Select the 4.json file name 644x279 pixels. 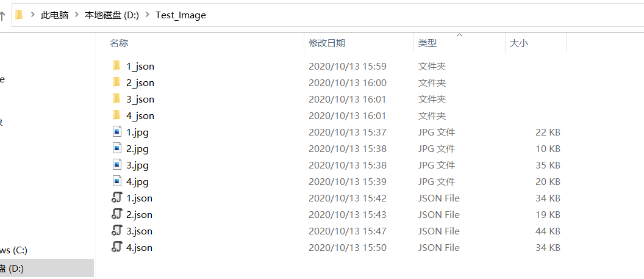139,247
